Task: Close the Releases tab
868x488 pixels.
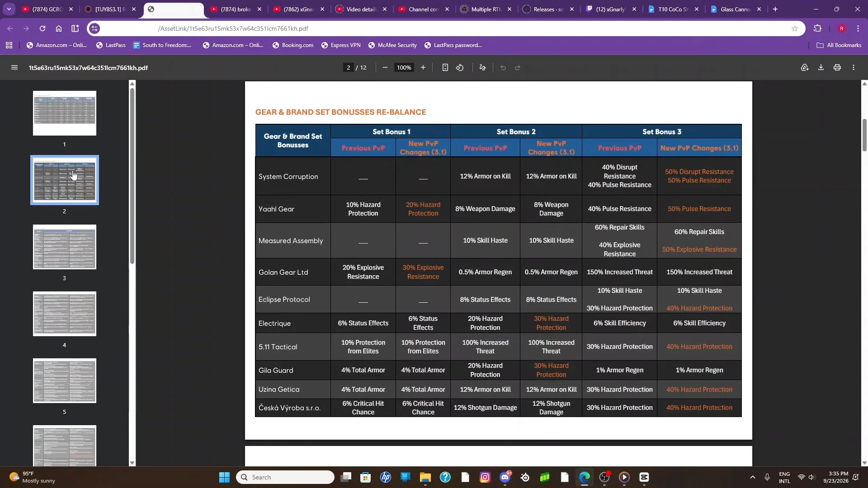Action: click(x=572, y=9)
